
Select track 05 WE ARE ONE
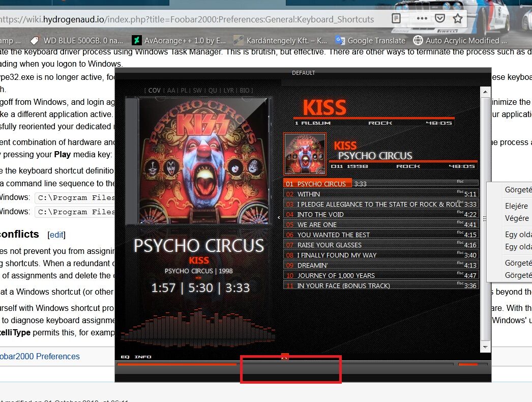380,224
